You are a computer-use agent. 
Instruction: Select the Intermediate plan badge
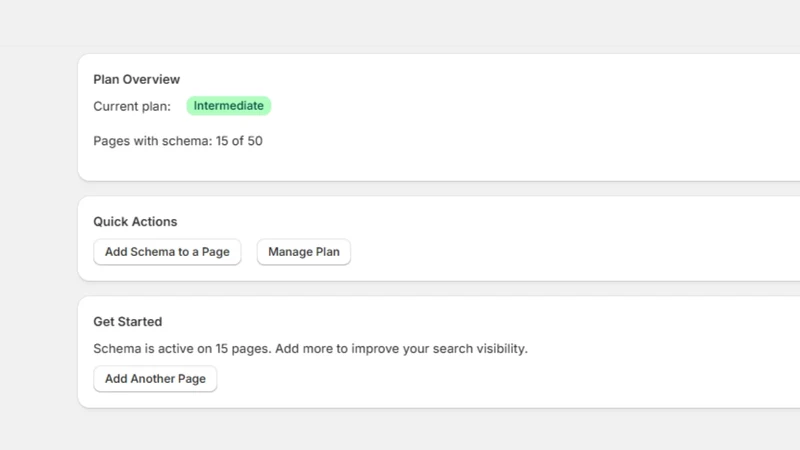229,106
